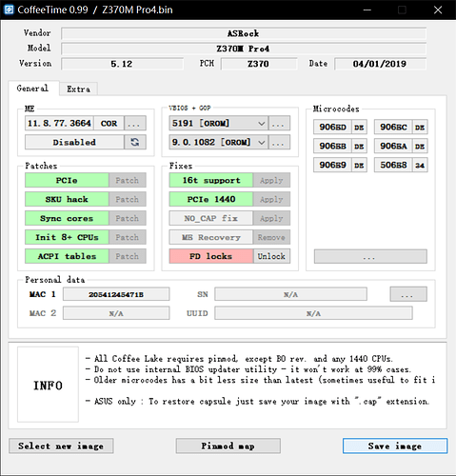
Task: Open the Personal data browse button
Action: [x=408, y=294]
